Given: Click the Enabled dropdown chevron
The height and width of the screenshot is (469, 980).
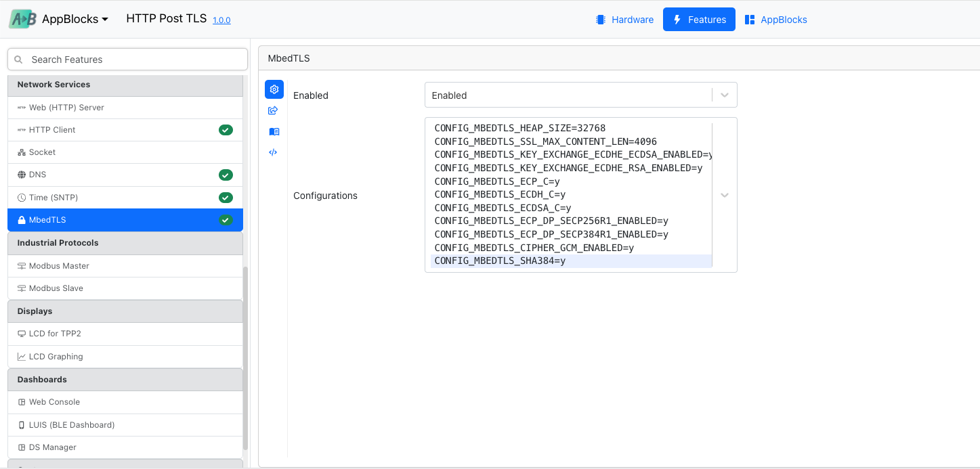Looking at the screenshot, I should click(x=725, y=95).
